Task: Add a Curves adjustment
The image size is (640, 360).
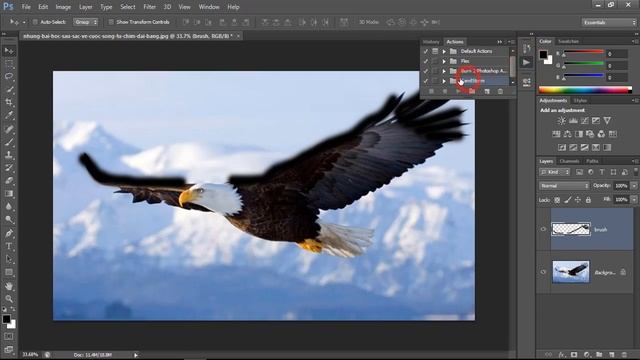Action: click(x=584, y=121)
